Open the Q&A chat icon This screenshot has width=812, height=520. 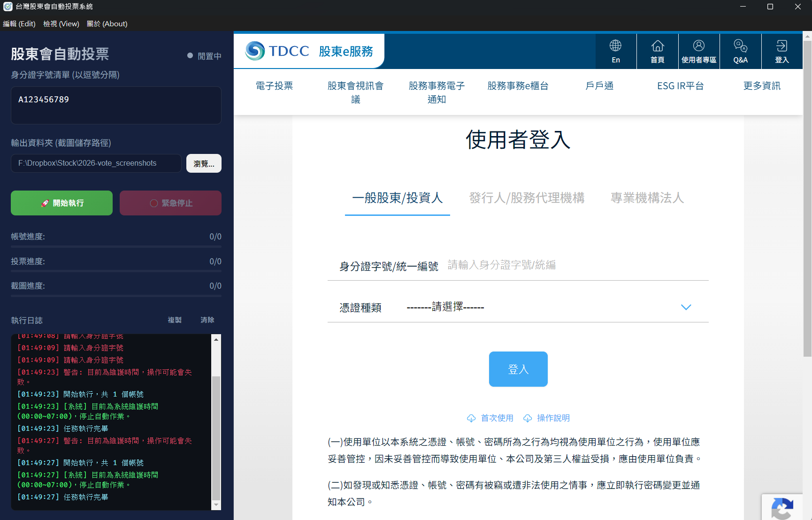pyautogui.click(x=741, y=51)
